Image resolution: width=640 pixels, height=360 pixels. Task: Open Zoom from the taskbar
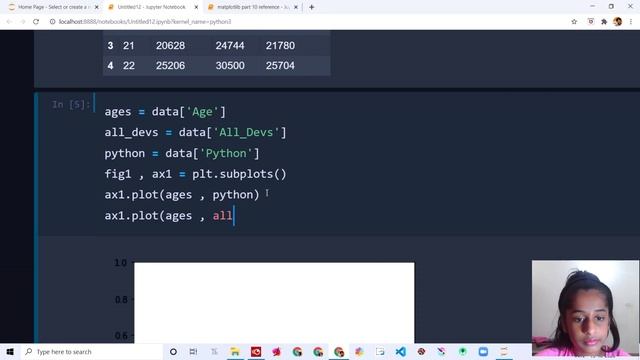483,351
